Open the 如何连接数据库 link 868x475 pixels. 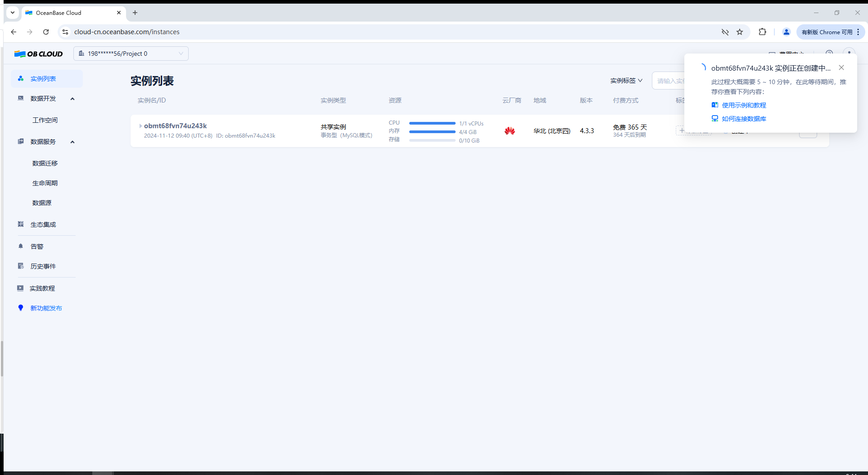[744, 119]
